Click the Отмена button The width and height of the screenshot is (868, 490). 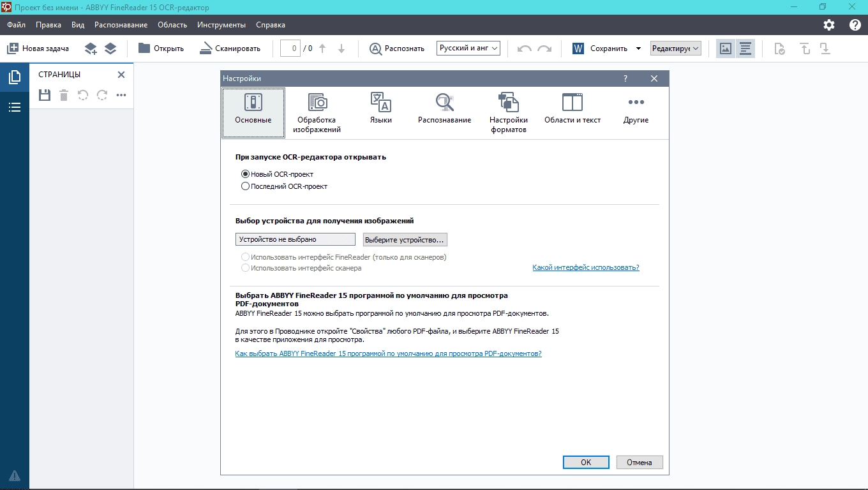pyautogui.click(x=640, y=463)
